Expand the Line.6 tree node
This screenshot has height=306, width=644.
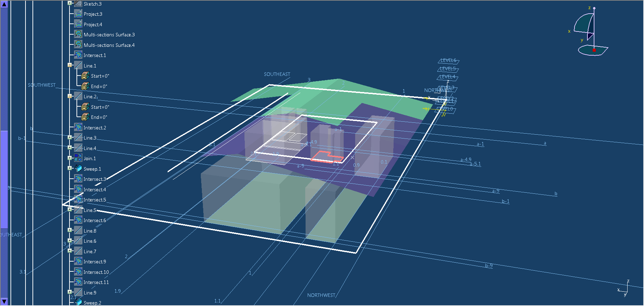pyautogui.click(x=69, y=241)
